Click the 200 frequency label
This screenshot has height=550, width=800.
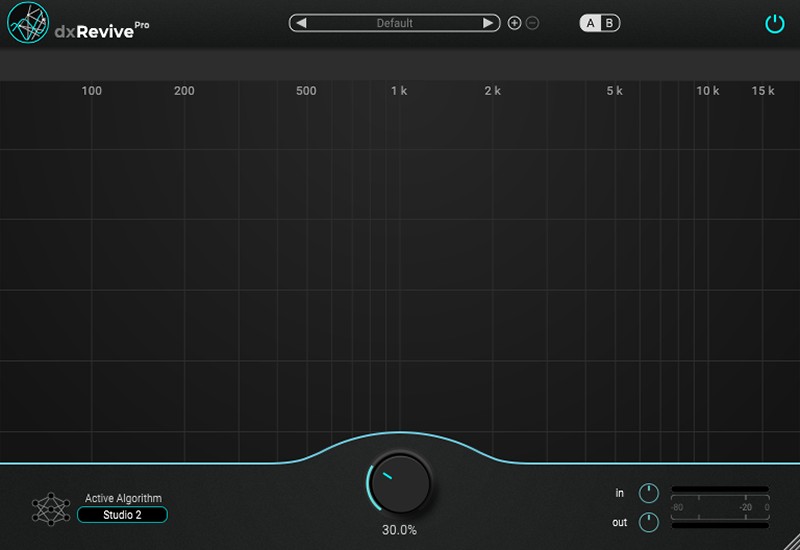pyautogui.click(x=184, y=91)
